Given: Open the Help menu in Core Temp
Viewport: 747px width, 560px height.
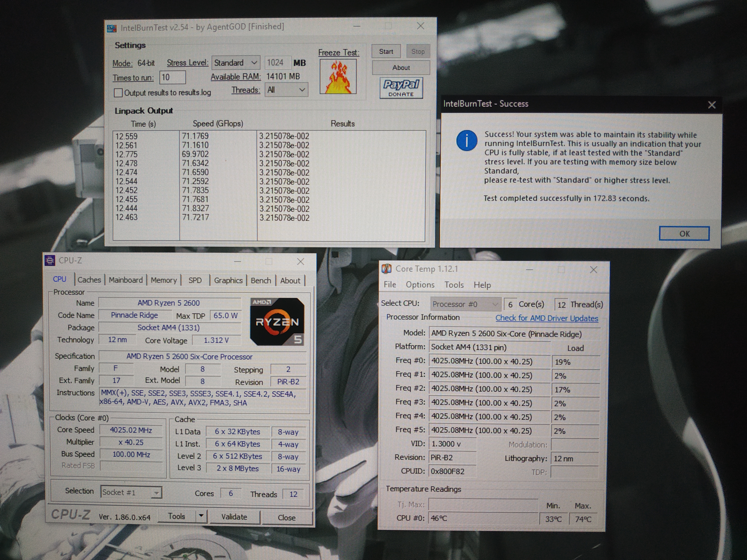Looking at the screenshot, I should [482, 285].
